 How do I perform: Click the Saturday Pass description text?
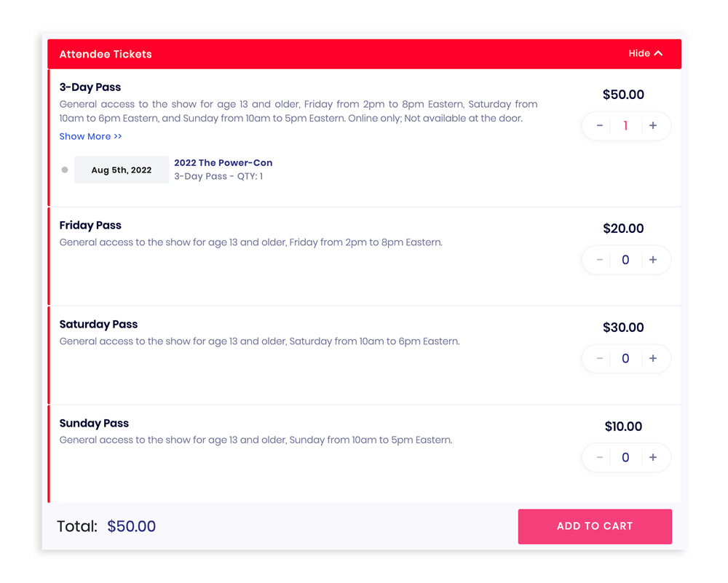(260, 341)
